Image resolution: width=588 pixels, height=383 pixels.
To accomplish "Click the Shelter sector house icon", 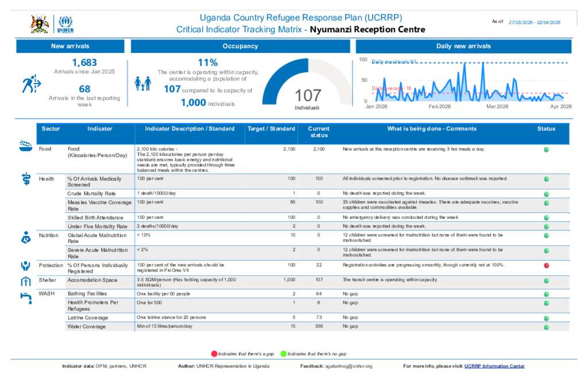I will tap(25, 281).
